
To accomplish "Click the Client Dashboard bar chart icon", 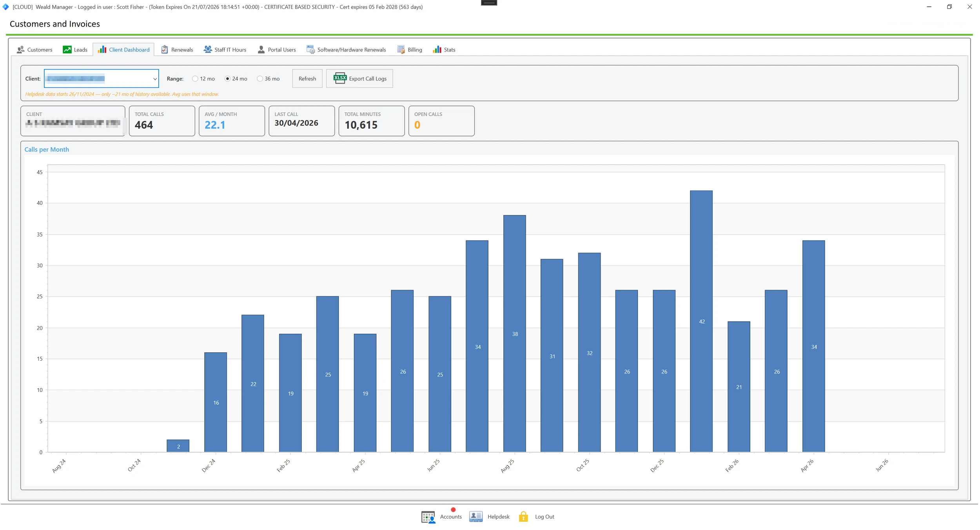I will [x=102, y=50].
